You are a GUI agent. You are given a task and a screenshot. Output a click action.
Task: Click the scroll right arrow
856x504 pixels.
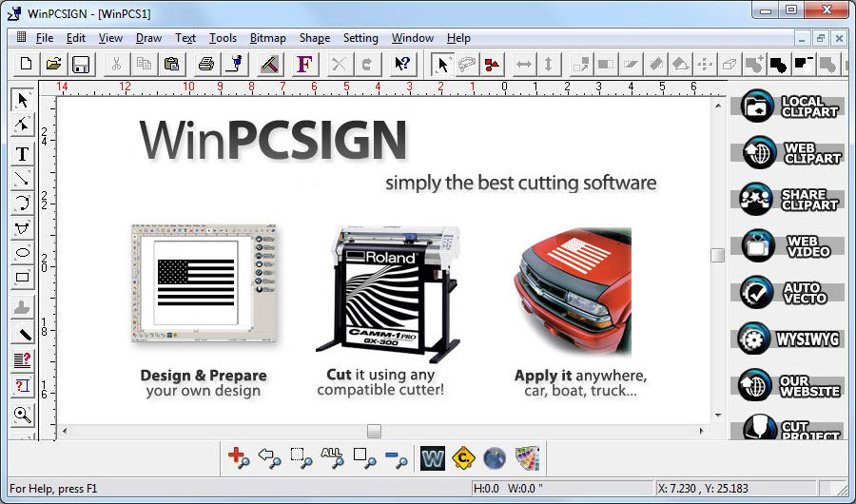pos(702,432)
